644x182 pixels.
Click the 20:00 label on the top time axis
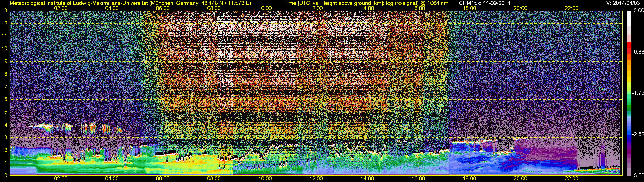pos(521,8)
